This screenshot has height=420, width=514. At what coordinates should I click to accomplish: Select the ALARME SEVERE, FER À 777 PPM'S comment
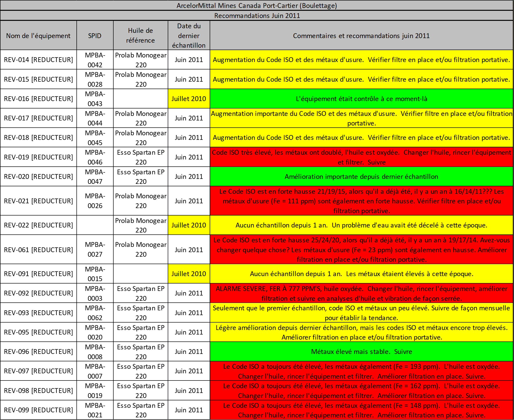coord(361,293)
